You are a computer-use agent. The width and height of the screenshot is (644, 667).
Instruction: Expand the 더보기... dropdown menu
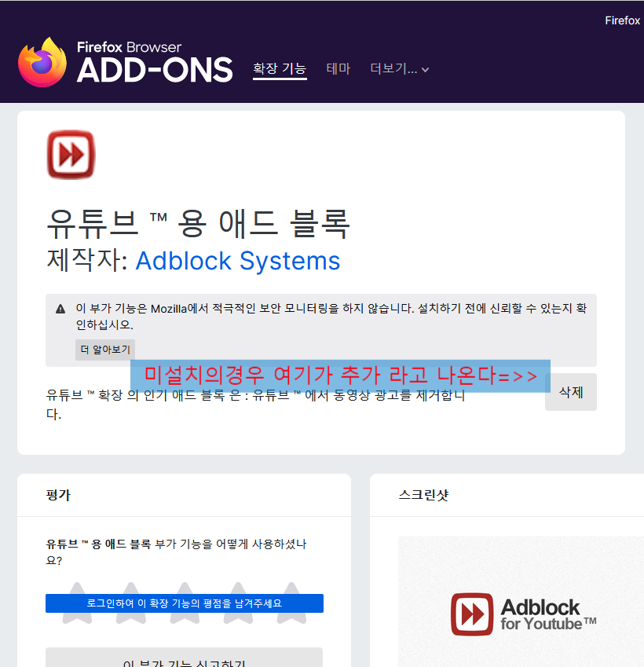pos(400,68)
